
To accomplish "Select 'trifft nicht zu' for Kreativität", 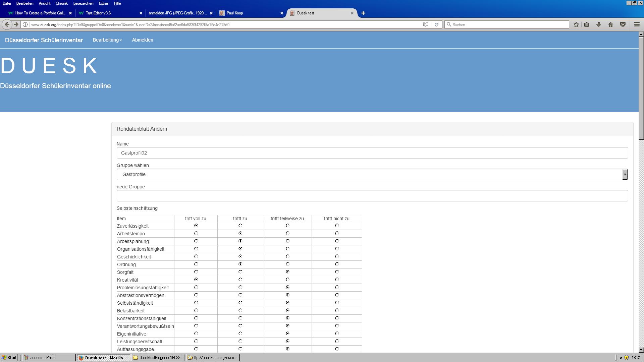I will pos(337,280).
